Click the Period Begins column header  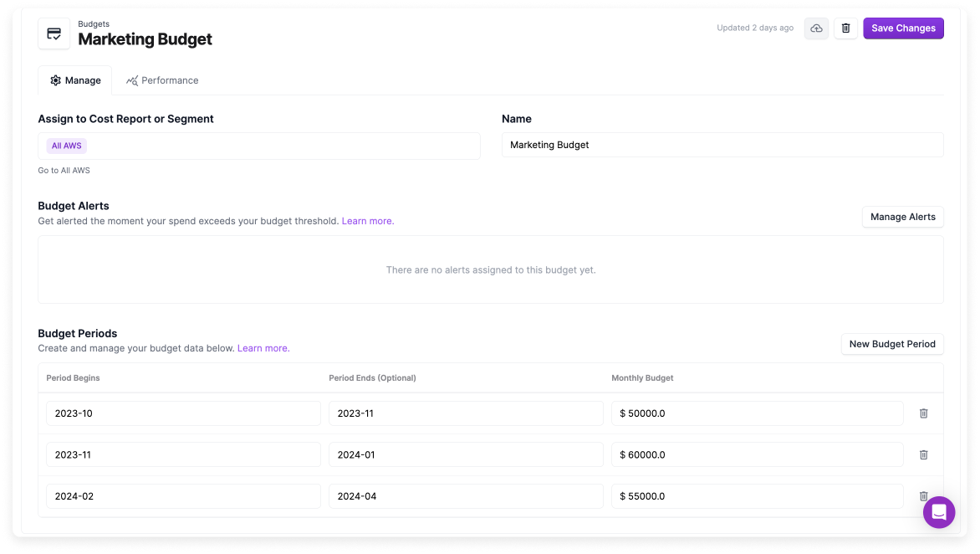tap(73, 377)
